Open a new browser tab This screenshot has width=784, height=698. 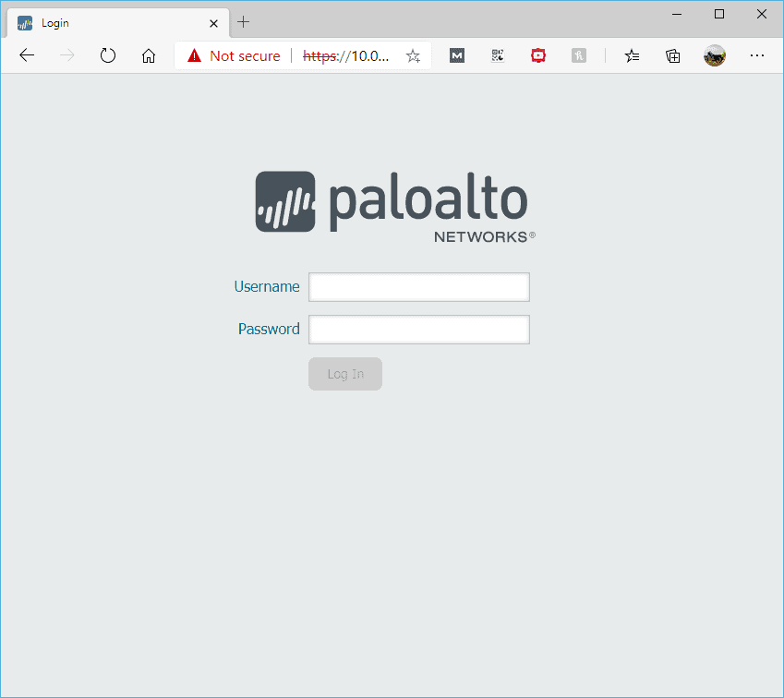coord(244,22)
